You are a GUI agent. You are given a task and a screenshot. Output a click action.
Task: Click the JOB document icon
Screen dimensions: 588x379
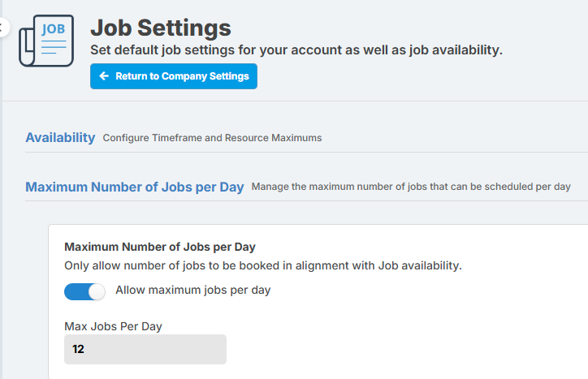tap(46, 41)
